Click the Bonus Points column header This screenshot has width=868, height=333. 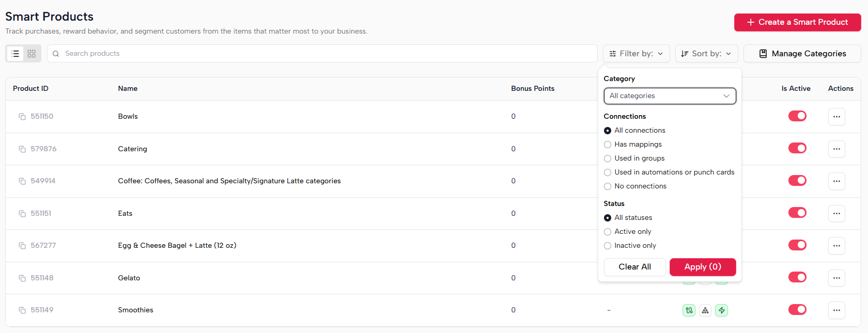pos(533,89)
